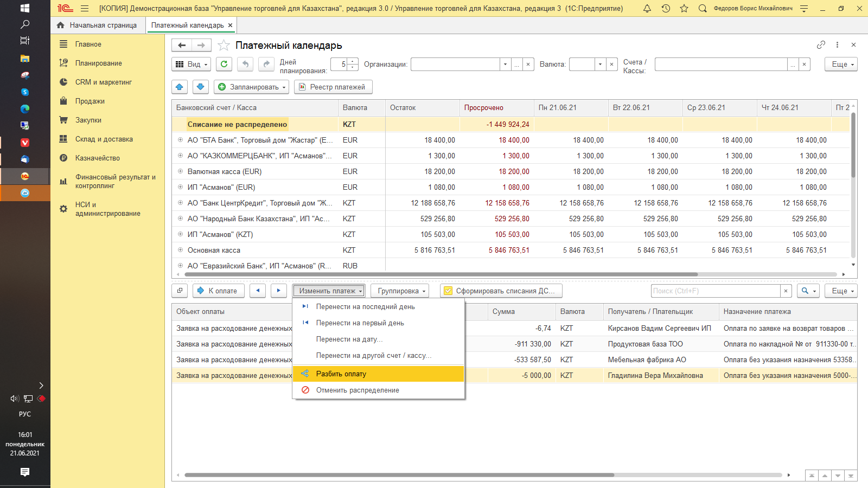Image resolution: width=868 pixels, height=488 pixels.
Task: Expand Основная касса row
Action: click(180, 250)
